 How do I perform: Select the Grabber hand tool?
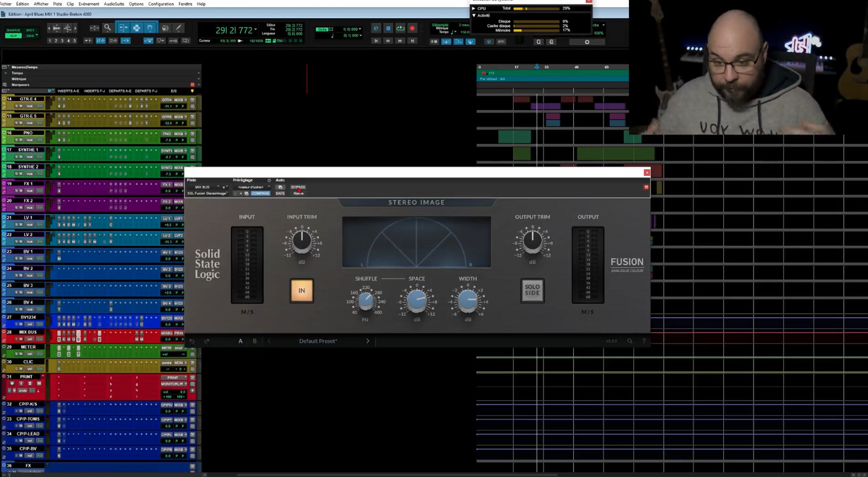tap(150, 28)
